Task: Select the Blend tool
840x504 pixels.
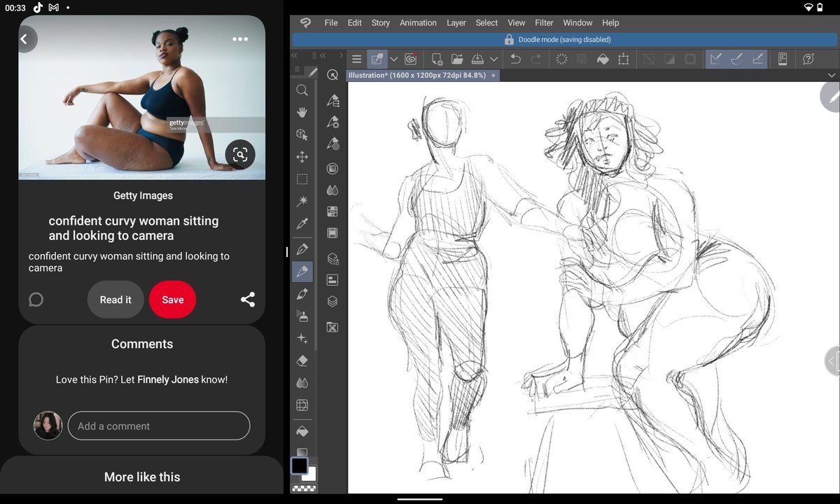Action: click(302, 383)
